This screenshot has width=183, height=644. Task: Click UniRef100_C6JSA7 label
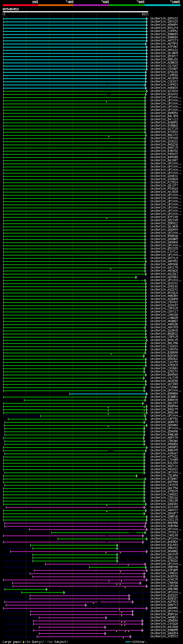(x=164, y=66)
